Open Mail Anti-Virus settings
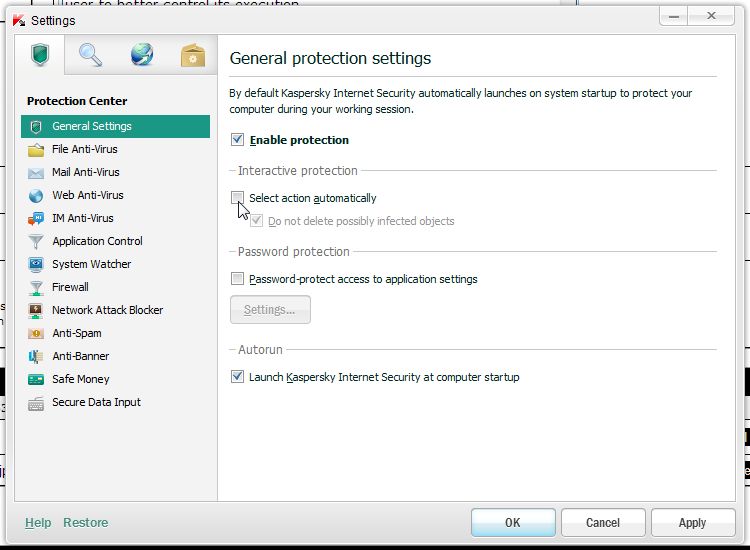 click(115, 172)
